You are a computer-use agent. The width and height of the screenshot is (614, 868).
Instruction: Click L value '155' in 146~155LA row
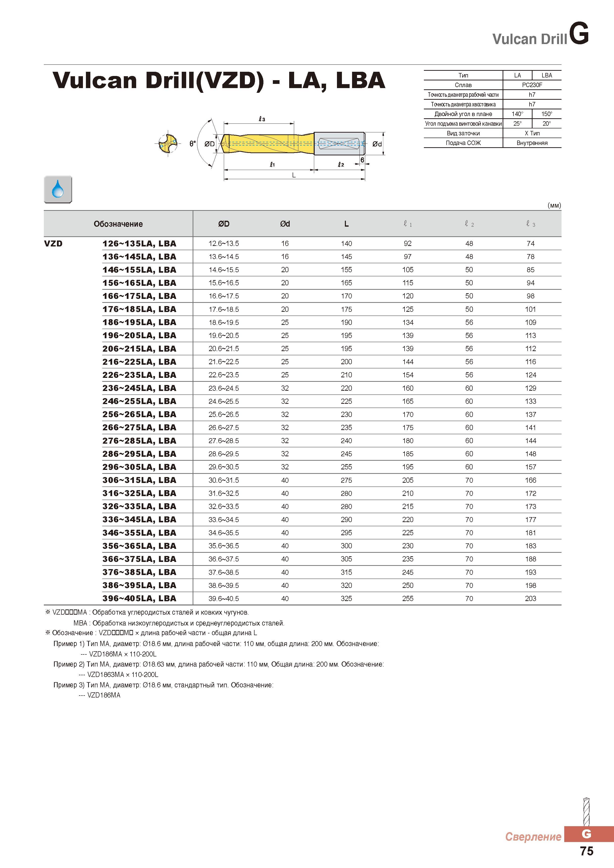click(346, 269)
